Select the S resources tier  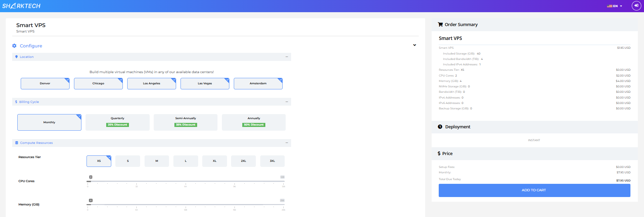click(128, 161)
